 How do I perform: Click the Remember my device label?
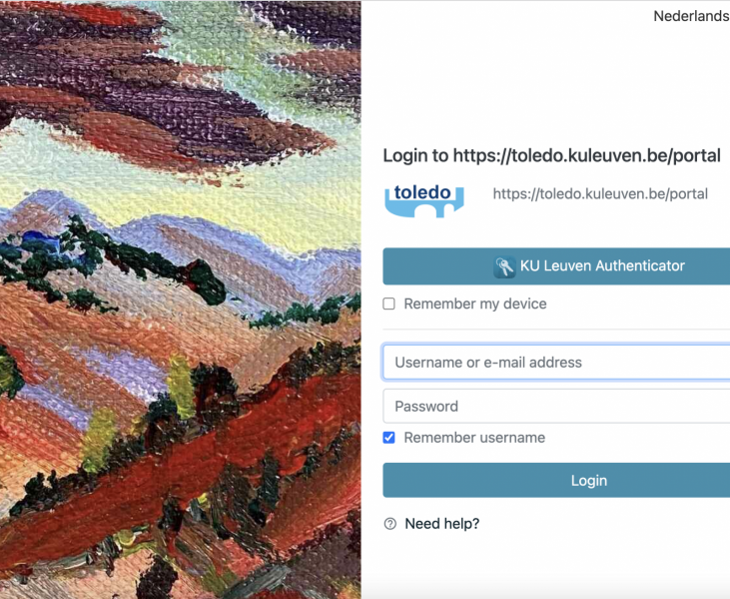click(x=475, y=304)
